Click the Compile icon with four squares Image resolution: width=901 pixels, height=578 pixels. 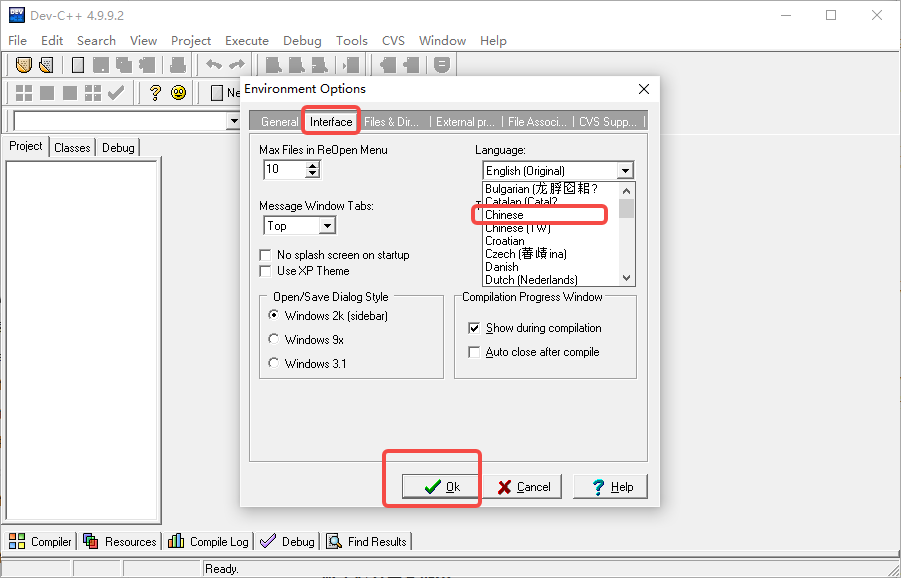[x=24, y=93]
